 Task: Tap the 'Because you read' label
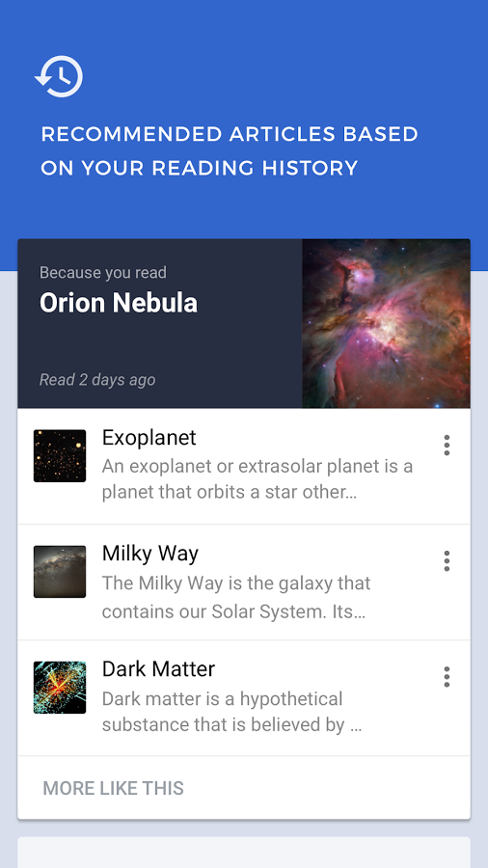click(x=103, y=272)
